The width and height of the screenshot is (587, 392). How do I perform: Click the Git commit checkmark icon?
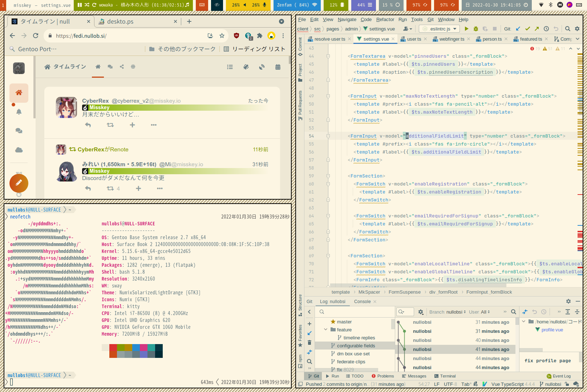click(x=527, y=29)
